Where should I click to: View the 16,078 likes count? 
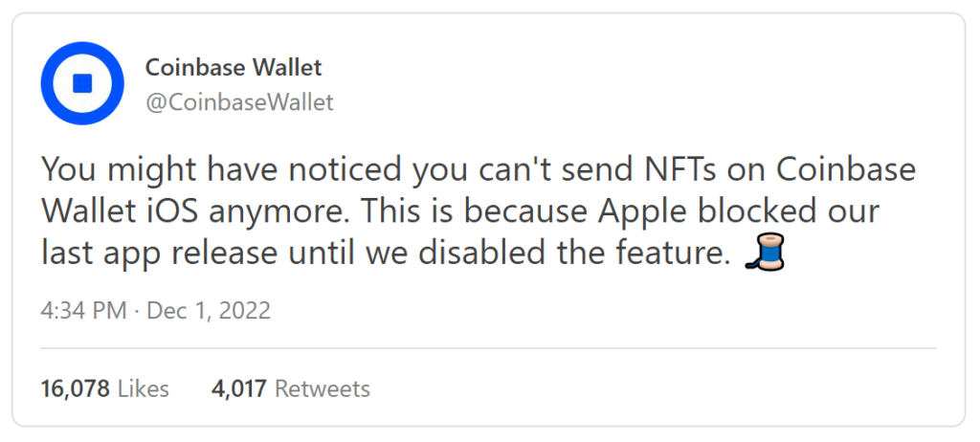tap(75, 388)
